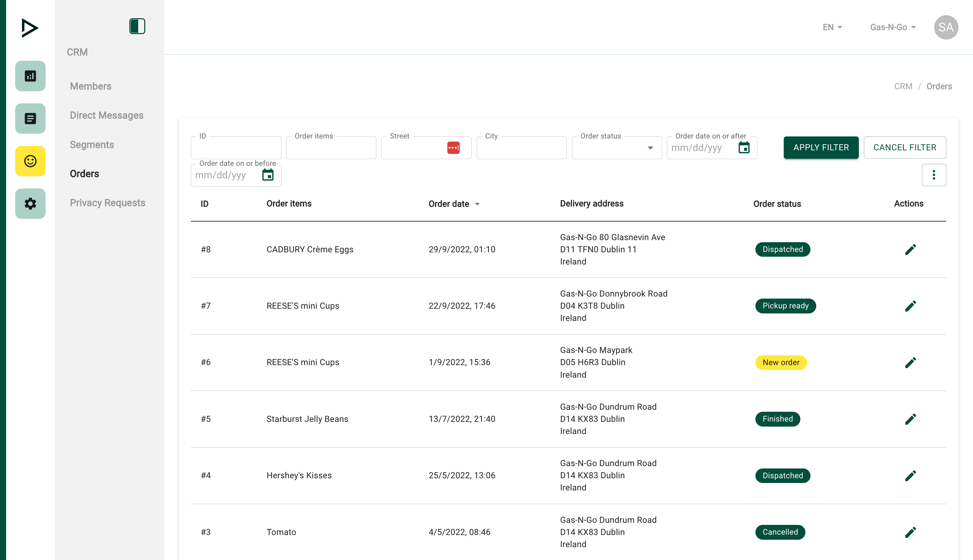Open calendar for Order date on or after
This screenshot has width=973, height=560.
[x=744, y=148]
